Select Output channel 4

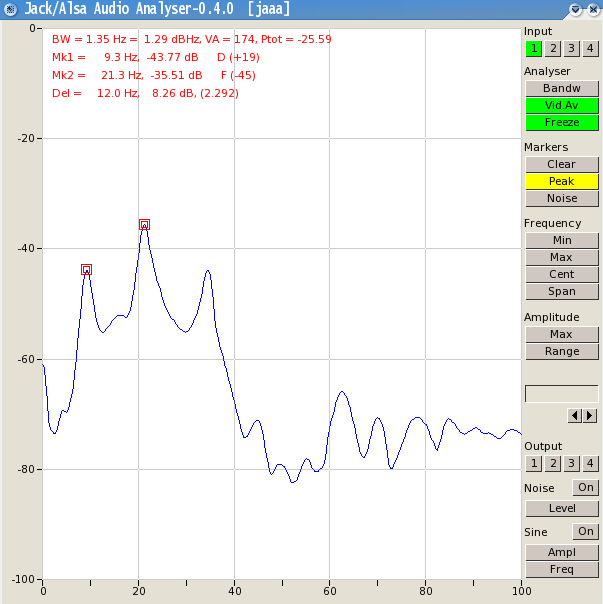point(590,463)
